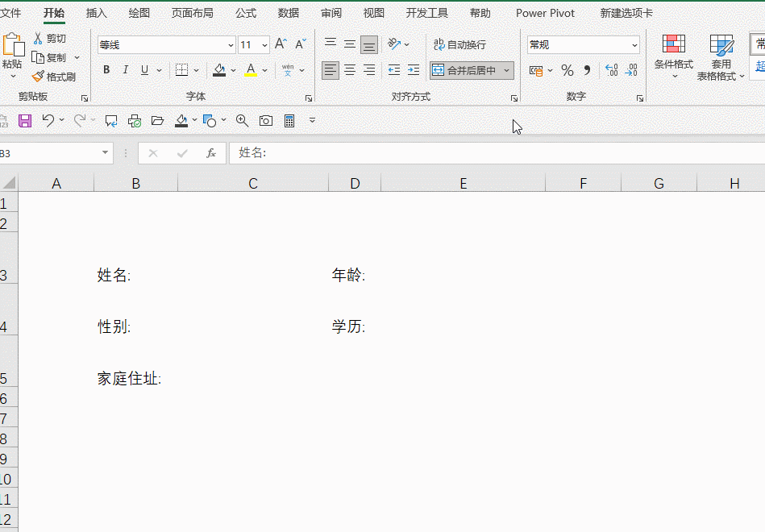Click the increase decimal icon

tap(613, 70)
